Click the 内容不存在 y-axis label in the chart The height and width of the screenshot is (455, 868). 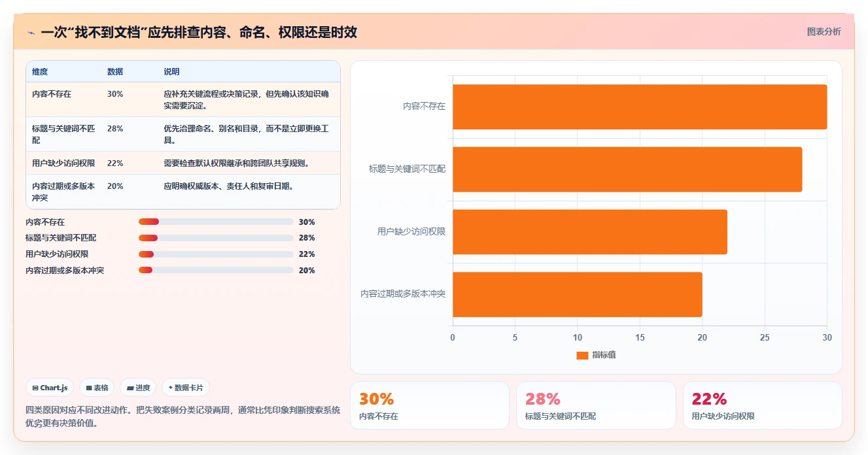tap(424, 106)
